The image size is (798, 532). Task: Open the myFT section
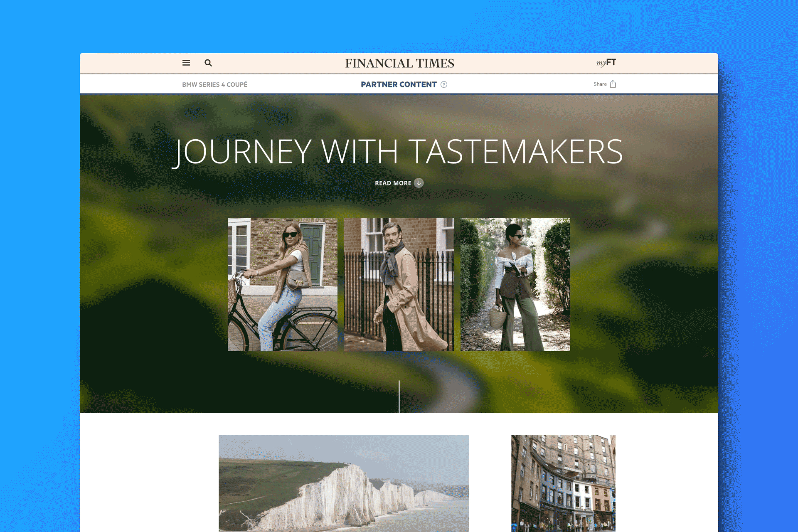pyautogui.click(x=606, y=62)
